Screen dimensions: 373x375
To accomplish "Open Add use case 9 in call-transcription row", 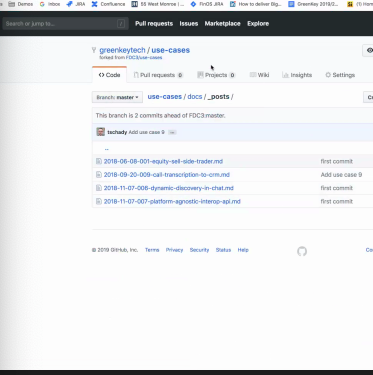I will coord(341,175).
